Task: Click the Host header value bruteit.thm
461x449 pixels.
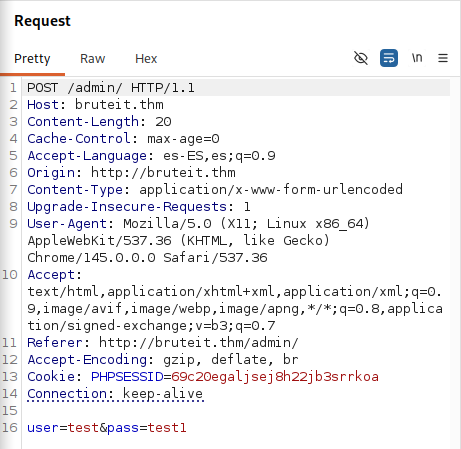Action: [x=119, y=105]
